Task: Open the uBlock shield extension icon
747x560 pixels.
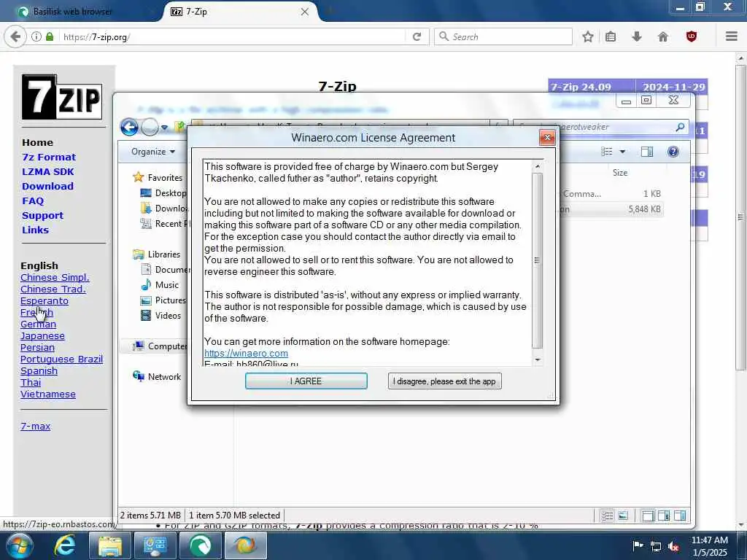Action: coord(692,36)
